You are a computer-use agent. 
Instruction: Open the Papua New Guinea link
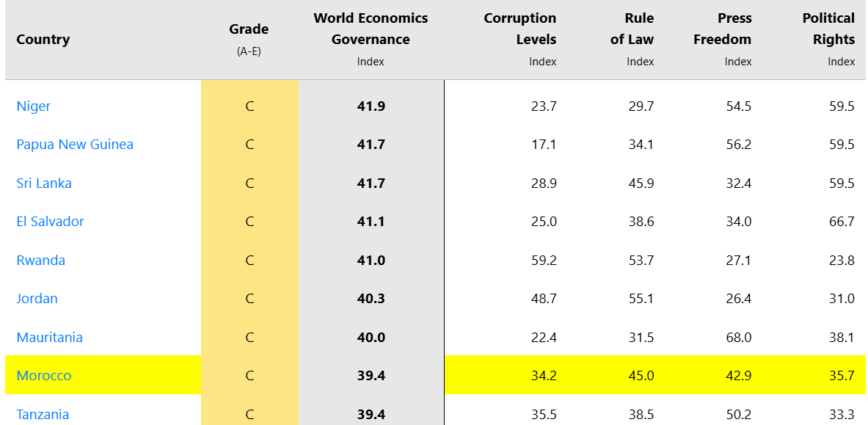75,145
